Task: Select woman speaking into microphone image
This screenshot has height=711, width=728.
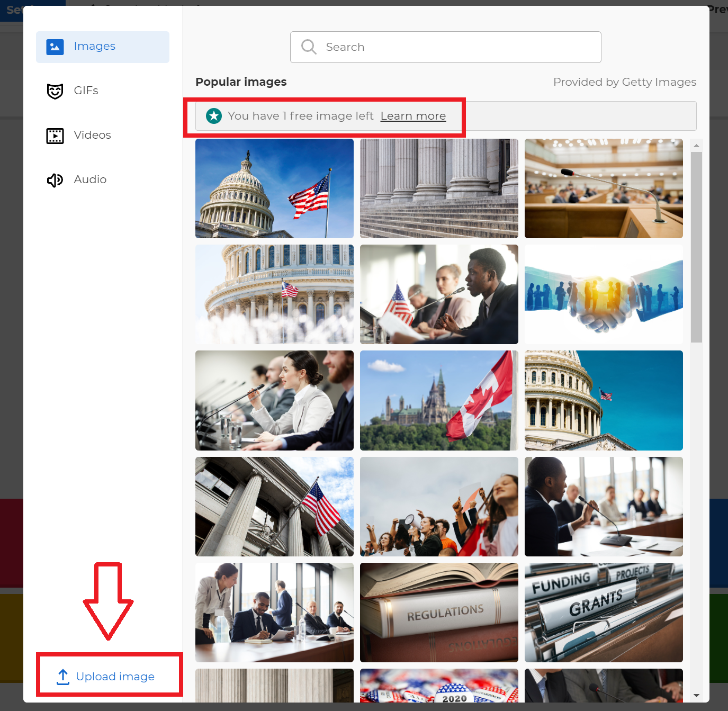Action: coord(274,400)
